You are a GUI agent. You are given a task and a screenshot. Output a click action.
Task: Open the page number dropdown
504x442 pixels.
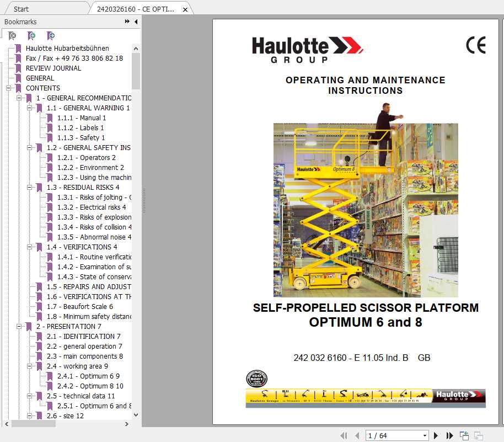pos(425,435)
